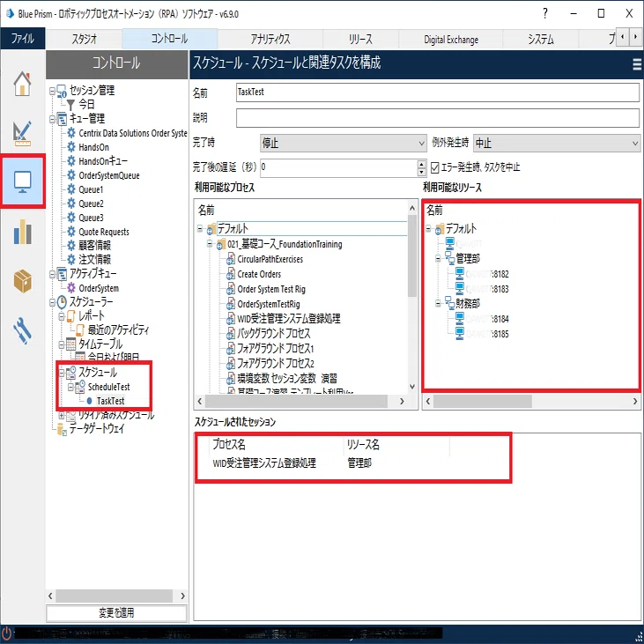Open the 例外発生時 dropdown showing 中止

click(x=557, y=144)
